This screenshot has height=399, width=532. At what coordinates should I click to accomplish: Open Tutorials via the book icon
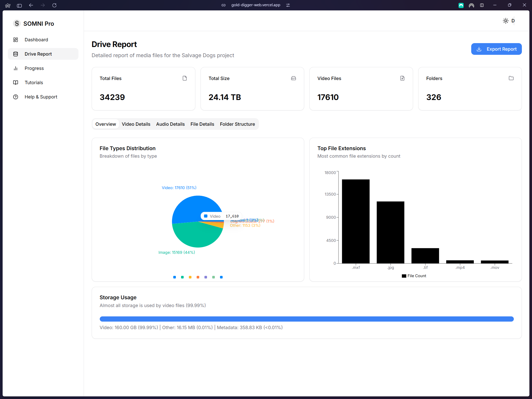click(16, 82)
